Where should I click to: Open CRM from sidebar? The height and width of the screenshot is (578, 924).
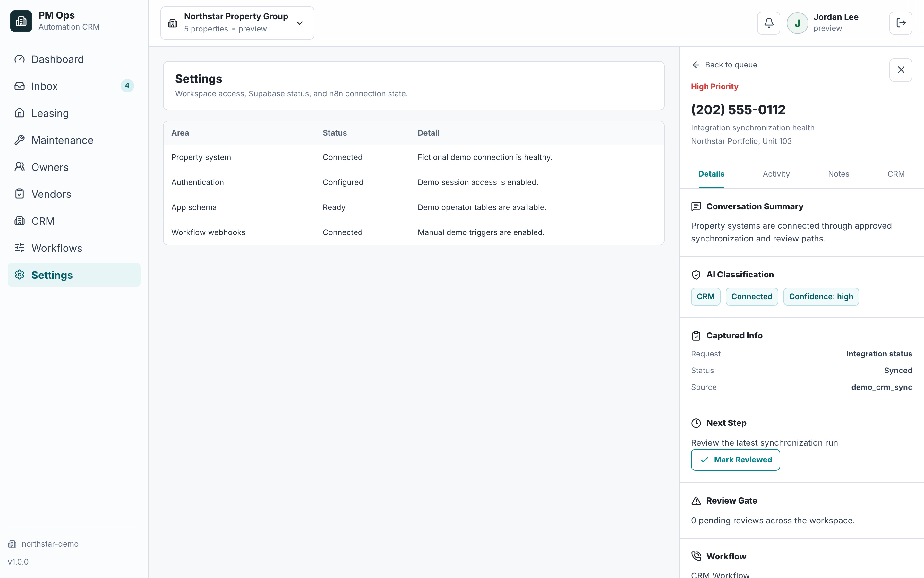click(74, 221)
